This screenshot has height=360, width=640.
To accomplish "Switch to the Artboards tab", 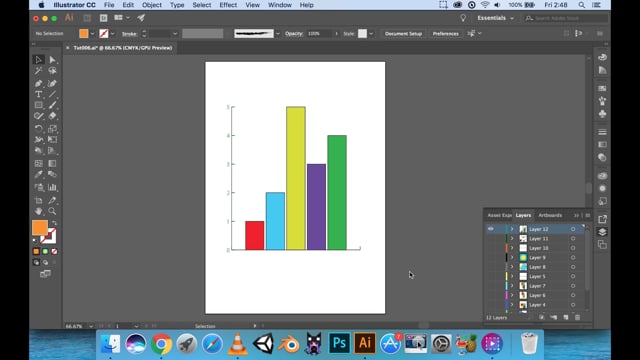I will (550, 215).
